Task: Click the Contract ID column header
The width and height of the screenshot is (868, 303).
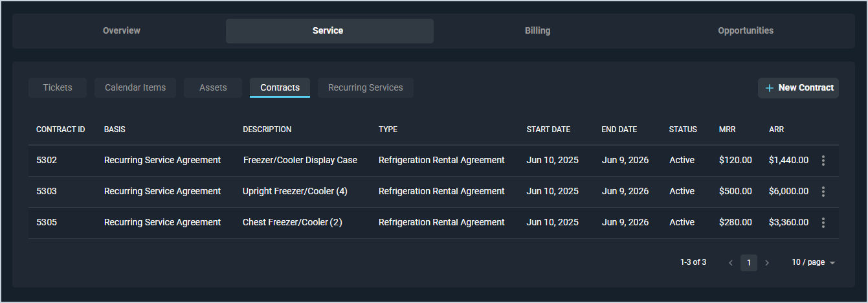Action: 61,129
